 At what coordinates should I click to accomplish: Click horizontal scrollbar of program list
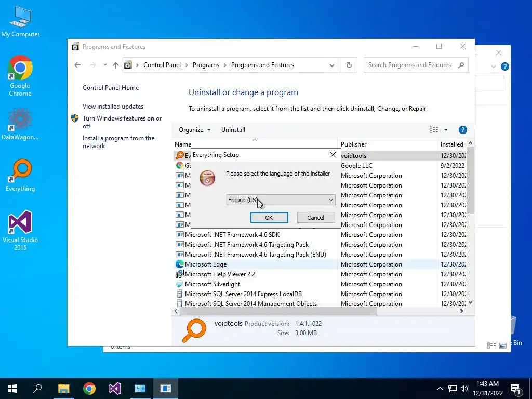click(x=278, y=311)
